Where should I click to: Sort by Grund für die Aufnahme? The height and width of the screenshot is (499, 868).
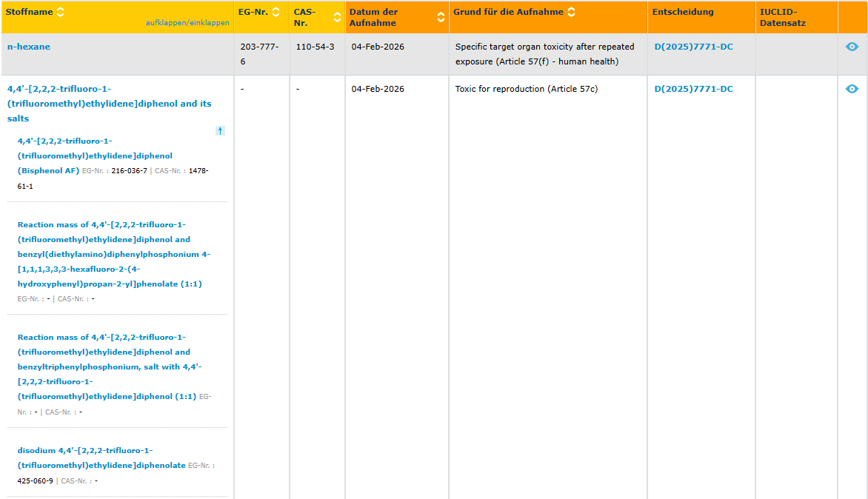pyautogui.click(x=571, y=12)
